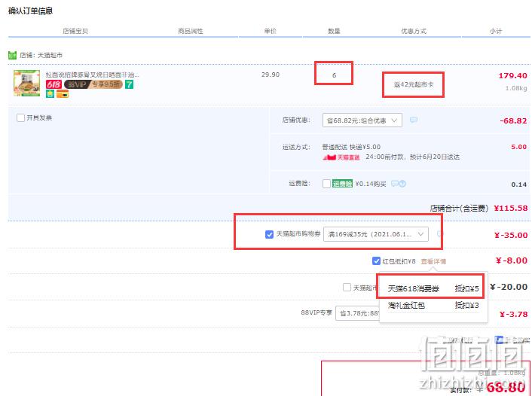
Task: Open the ramen product thumbnail
Action: 26,83
